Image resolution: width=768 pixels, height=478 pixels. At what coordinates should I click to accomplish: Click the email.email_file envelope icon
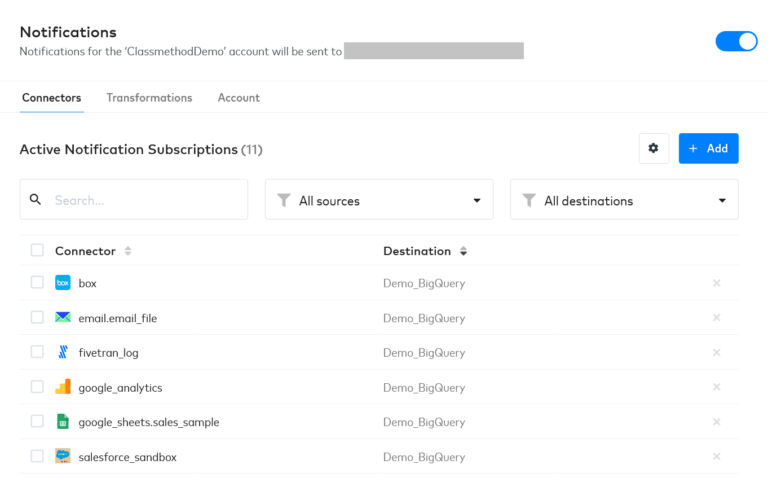[x=63, y=318]
